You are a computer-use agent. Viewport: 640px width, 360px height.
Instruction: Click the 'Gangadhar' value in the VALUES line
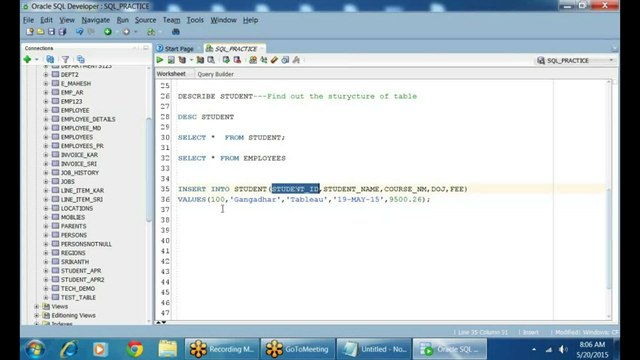pyautogui.click(x=255, y=200)
